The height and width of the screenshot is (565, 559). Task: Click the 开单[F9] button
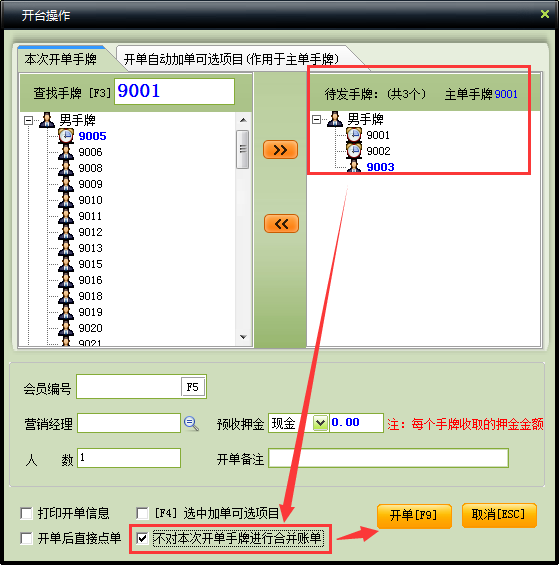pos(414,515)
